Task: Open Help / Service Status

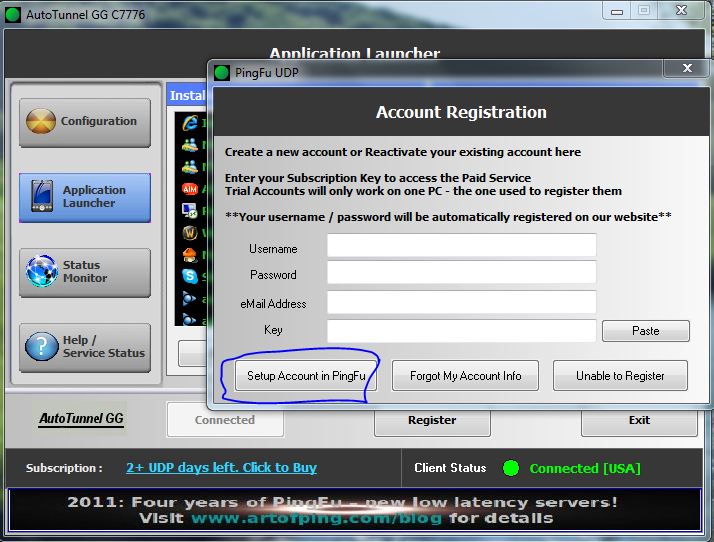Action: click(x=85, y=348)
